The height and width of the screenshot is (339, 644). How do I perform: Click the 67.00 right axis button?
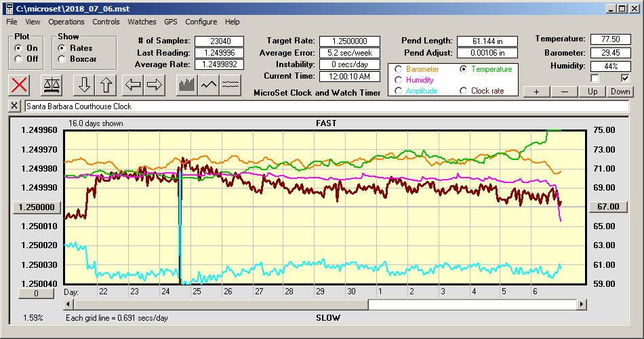[608, 207]
